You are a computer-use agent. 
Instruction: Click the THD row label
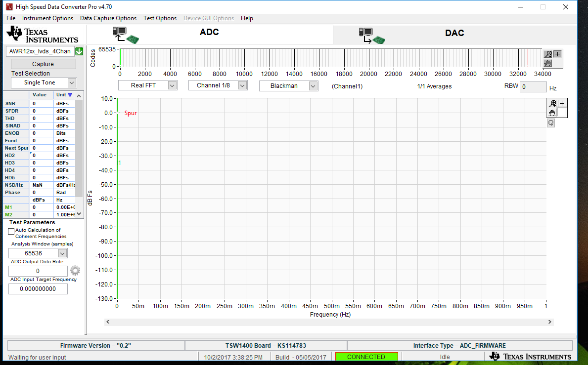coord(10,119)
